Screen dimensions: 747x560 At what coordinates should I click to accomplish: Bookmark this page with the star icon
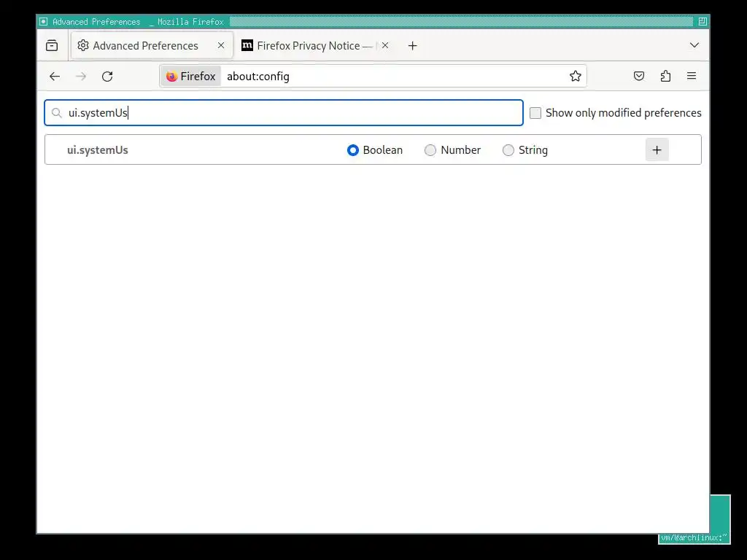pos(576,76)
